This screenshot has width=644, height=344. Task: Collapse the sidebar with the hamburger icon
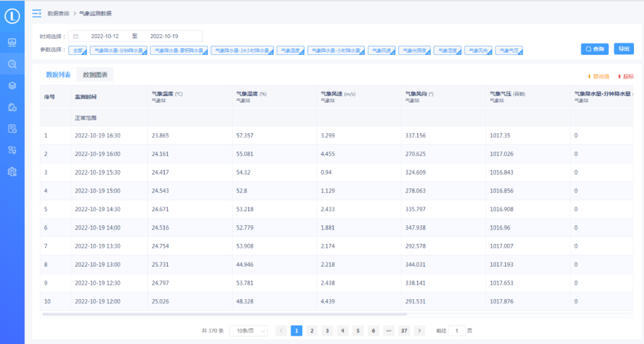[x=36, y=14]
